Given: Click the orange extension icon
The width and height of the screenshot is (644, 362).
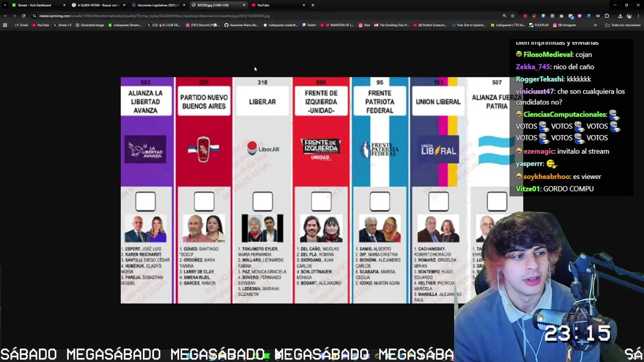Looking at the screenshot, I should click(534, 16).
